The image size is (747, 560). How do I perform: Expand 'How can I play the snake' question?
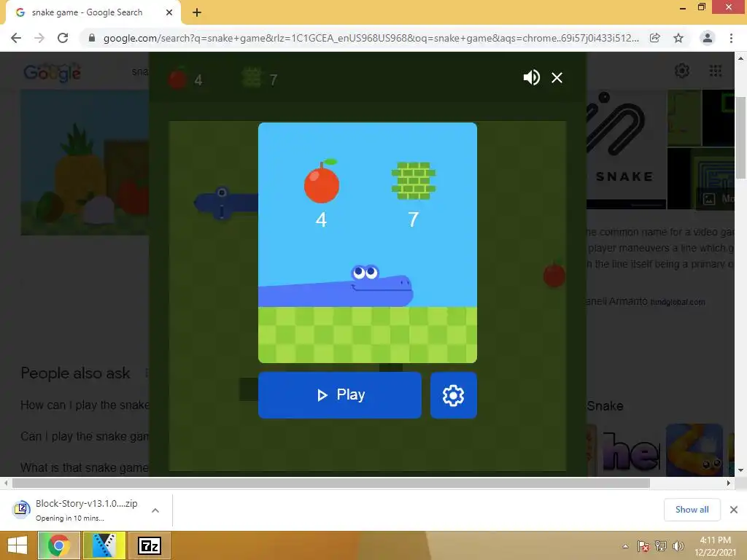(x=85, y=405)
